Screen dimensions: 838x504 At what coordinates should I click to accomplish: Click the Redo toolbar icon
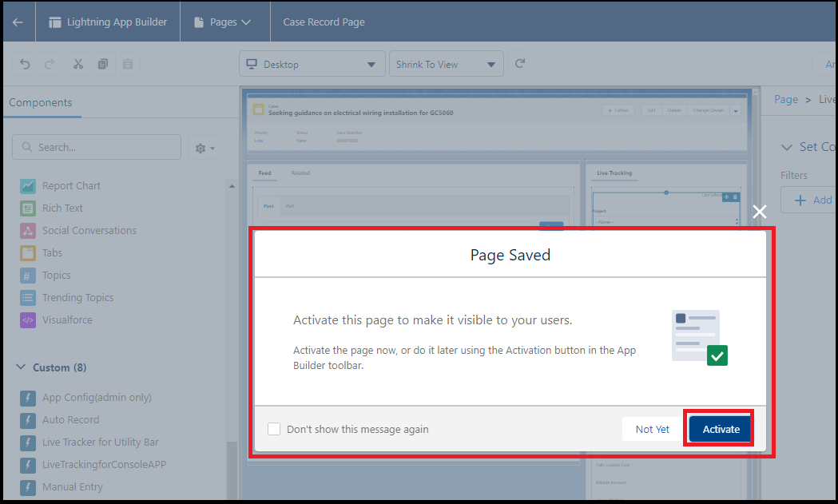click(50, 64)
